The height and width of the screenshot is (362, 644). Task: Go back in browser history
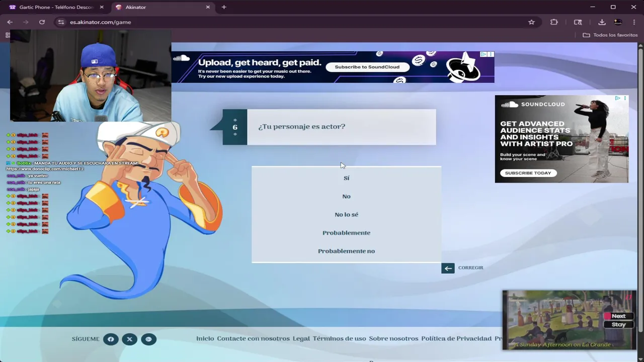click(x=10, y=22)
